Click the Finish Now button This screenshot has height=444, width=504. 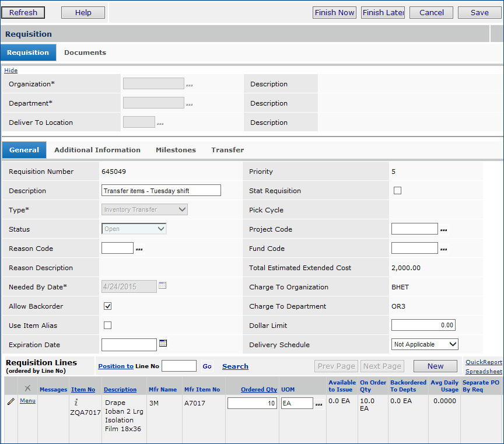pos(334,12)
